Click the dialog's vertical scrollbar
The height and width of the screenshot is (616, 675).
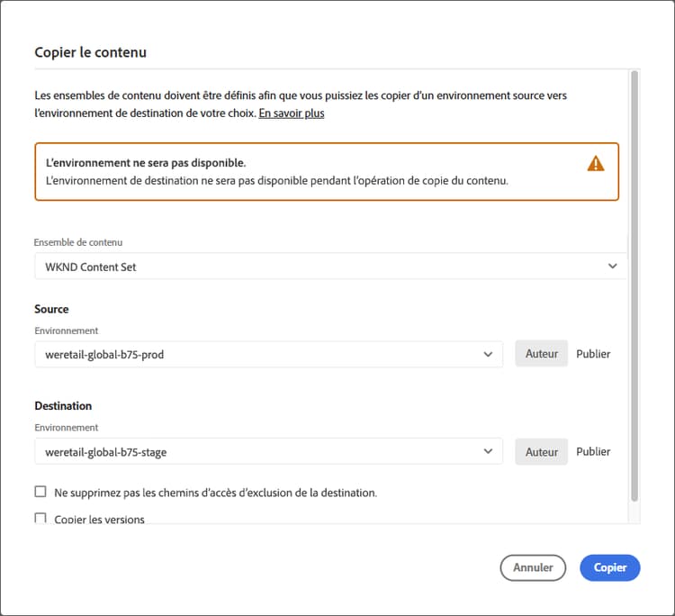634,270
